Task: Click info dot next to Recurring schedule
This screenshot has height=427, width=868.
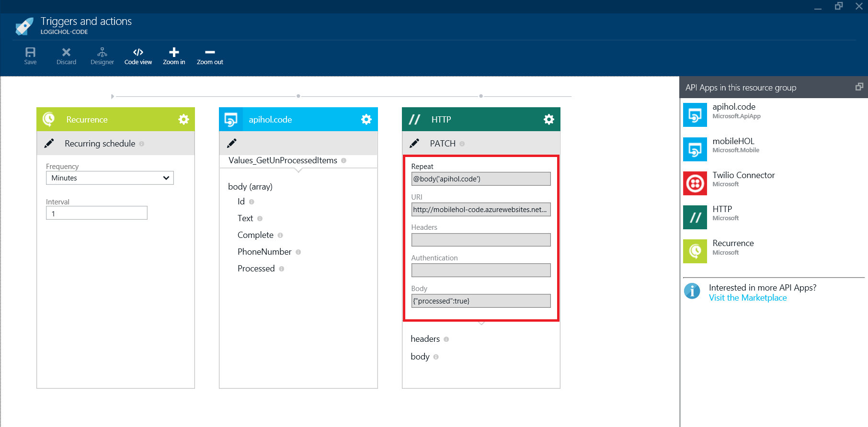Action: tap(142, 144)
